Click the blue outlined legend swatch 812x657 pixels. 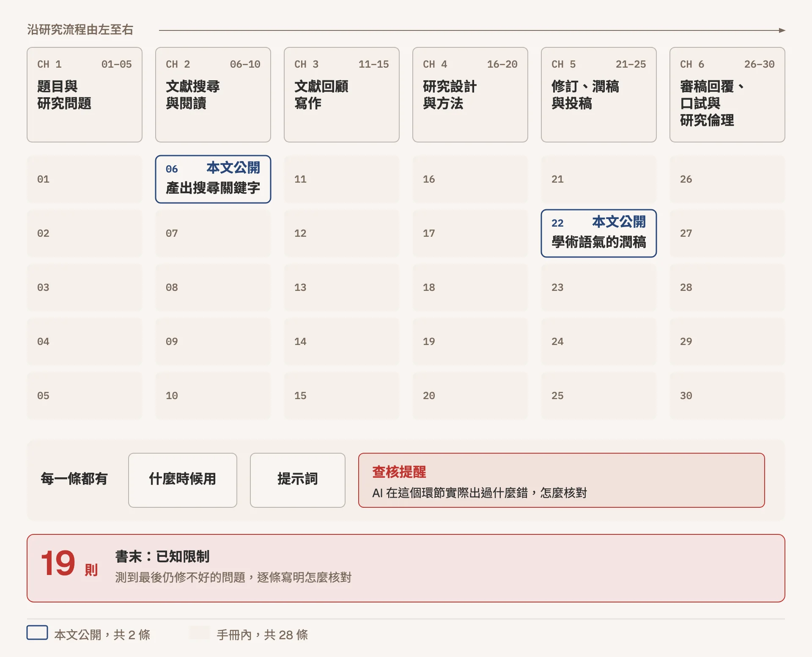click(x=37, y=633)
